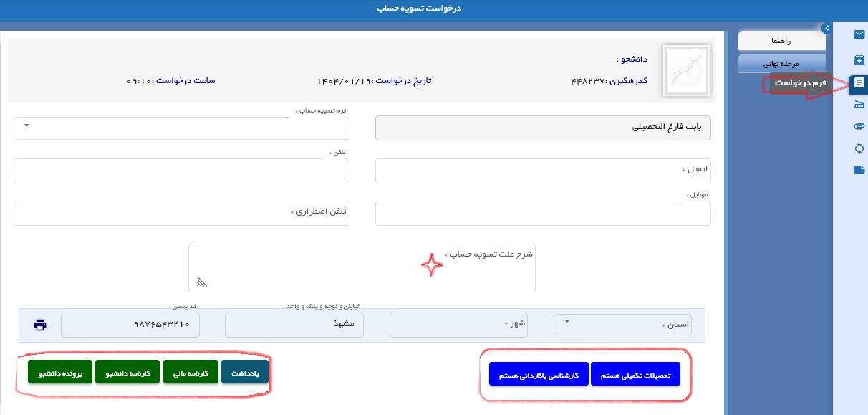Click the circular arrows refresh icon
This screenshot has height=415, width=868.
pos(859,148)
